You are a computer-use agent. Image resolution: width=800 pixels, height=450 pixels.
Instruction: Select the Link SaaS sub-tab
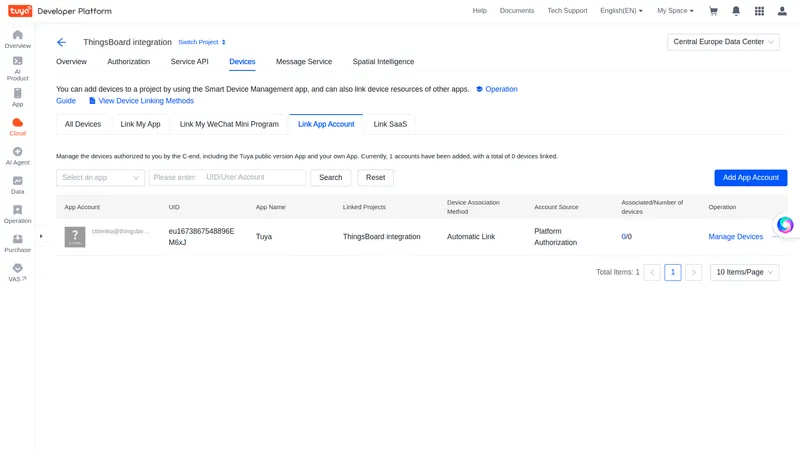coord(390,124)
